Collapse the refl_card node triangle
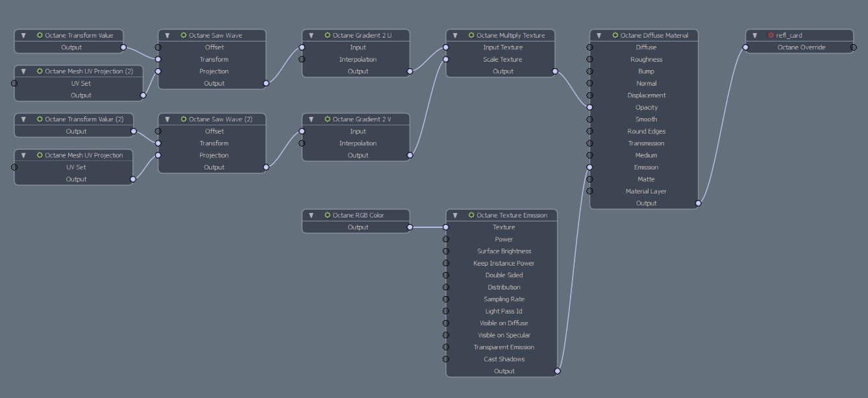The height and width of the screenshot is (398, 868). (x=755, y=35)
